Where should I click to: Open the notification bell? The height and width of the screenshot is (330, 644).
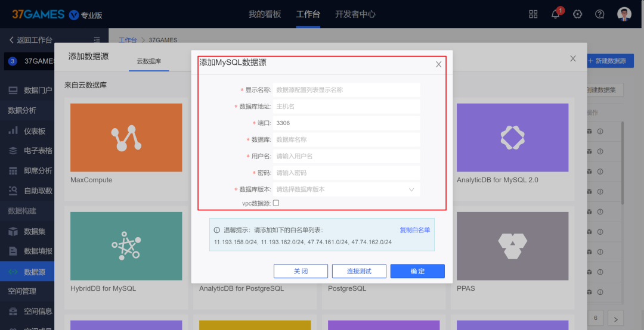(556, 14)
